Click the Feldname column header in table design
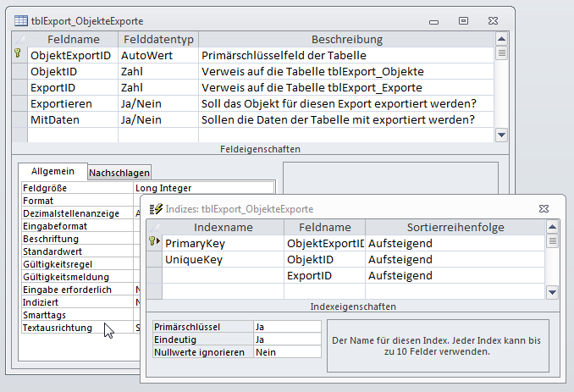 73,39
